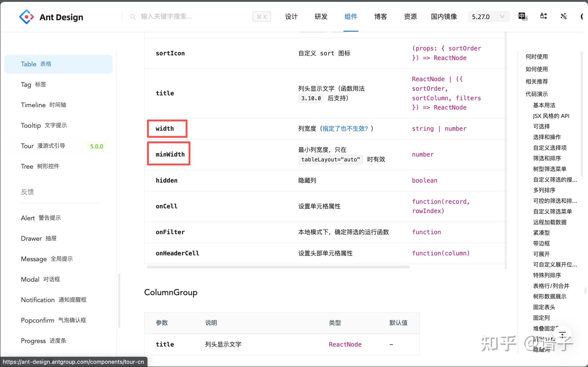Open theme editor magic wand icon

[564, 17]
